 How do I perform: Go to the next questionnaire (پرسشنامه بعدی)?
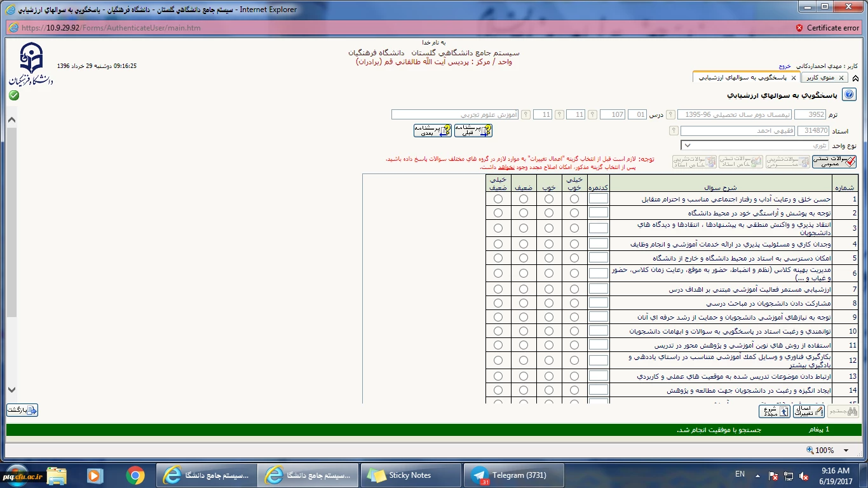tap(432, 130)
